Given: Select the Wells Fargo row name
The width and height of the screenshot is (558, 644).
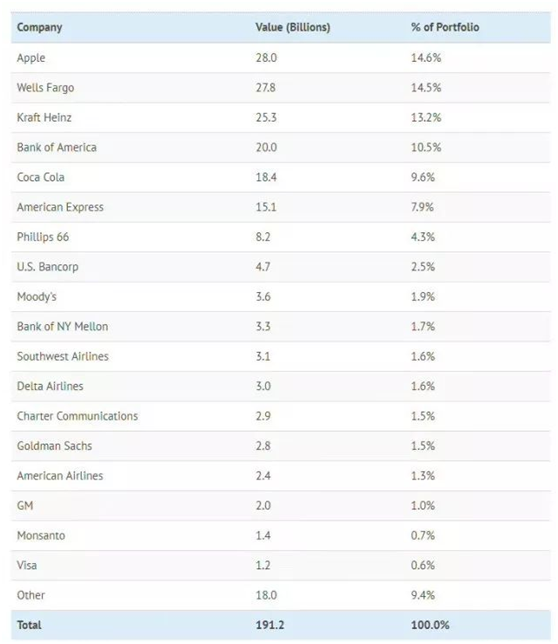Looking at the screenshot, I should pyautogui.click(x=46, y=88).
